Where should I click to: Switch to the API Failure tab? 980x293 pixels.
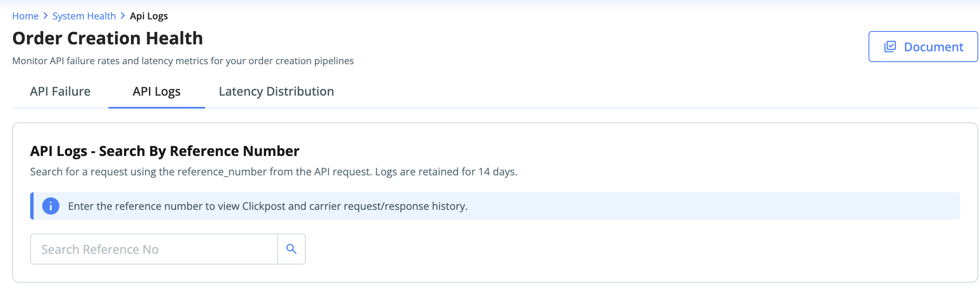[x=60, y=91]
